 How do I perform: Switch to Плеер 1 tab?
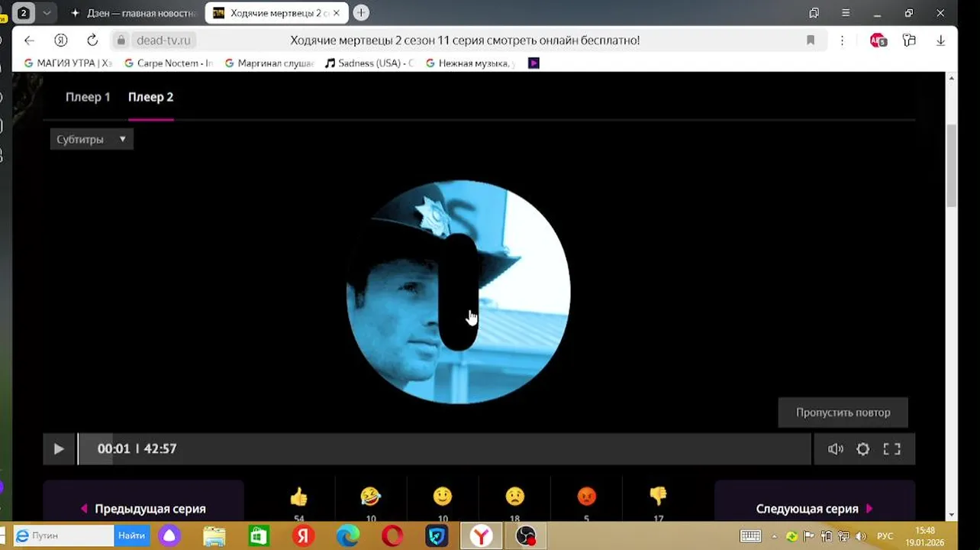(88, 97)
